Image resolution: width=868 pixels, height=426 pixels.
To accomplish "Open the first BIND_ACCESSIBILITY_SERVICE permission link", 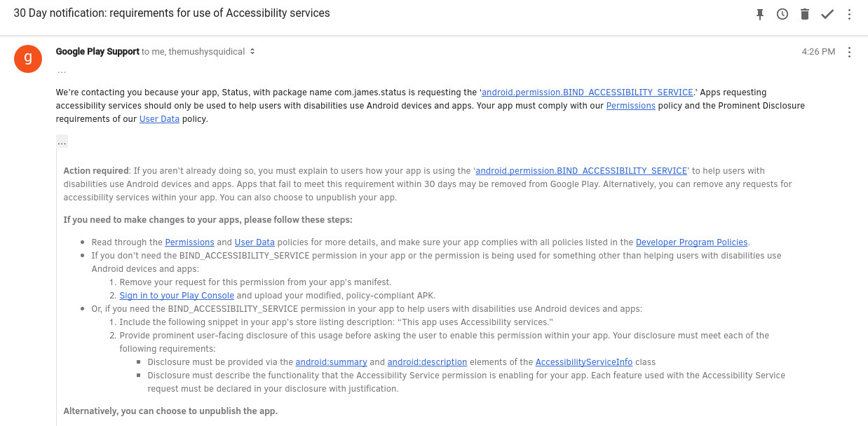I will [x=588, y=92].
